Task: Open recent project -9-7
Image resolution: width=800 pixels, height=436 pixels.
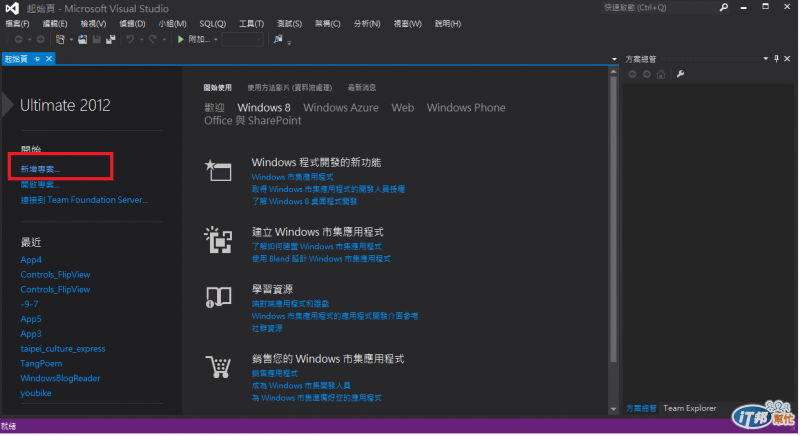Action: (x=30, y=304)
